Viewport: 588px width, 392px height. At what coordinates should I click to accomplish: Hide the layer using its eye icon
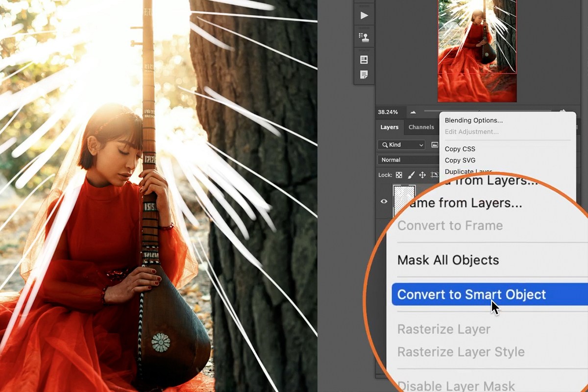click(x=384, y=201)
